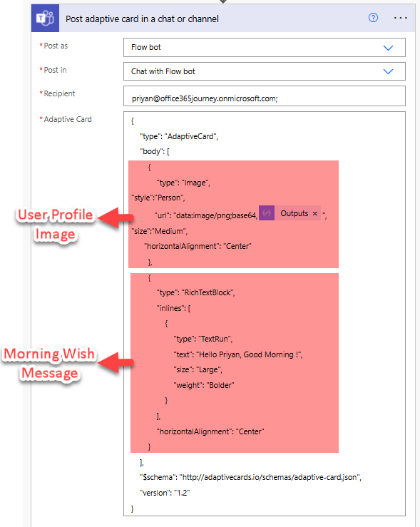Click the Adaptive Card field label
The height and width of the screenshot is (527, 420).
[x=68, y=119]
